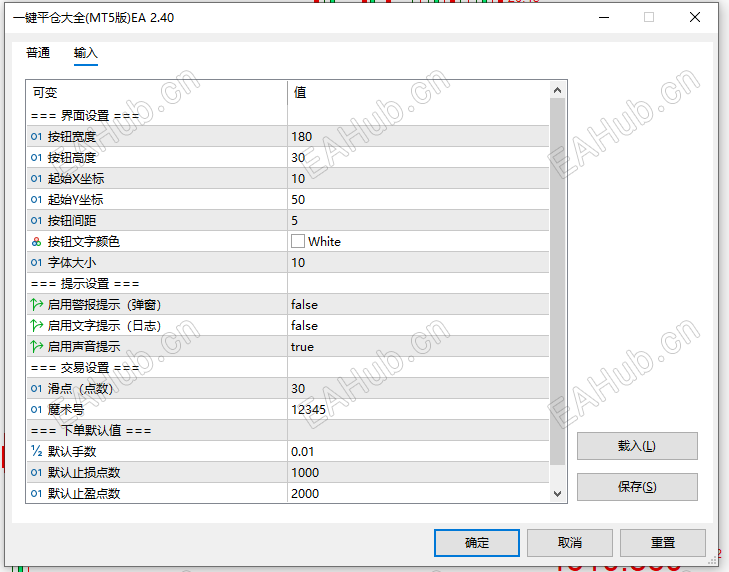Select the 按钮文字颜色 label

coord(84,242)
